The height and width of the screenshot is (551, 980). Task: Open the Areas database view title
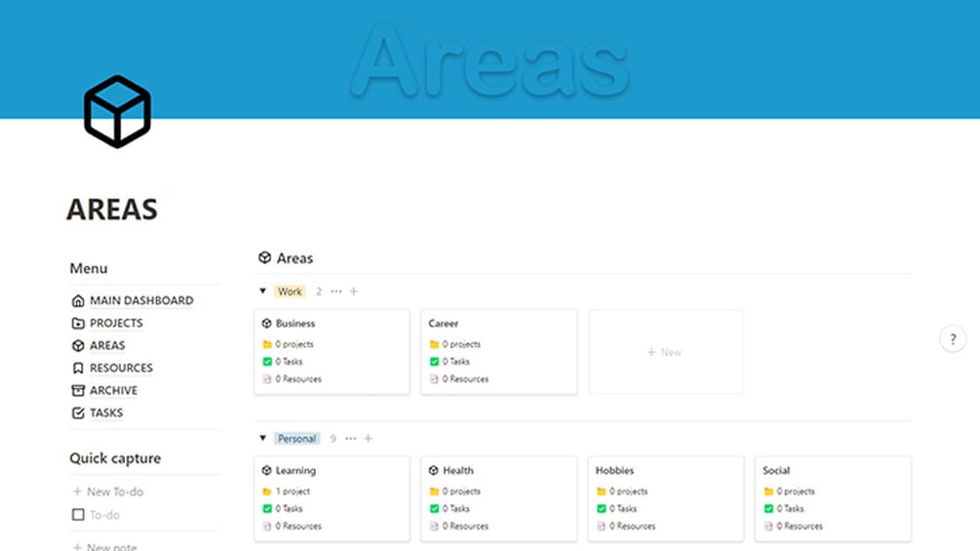click(x=295, y=258)
